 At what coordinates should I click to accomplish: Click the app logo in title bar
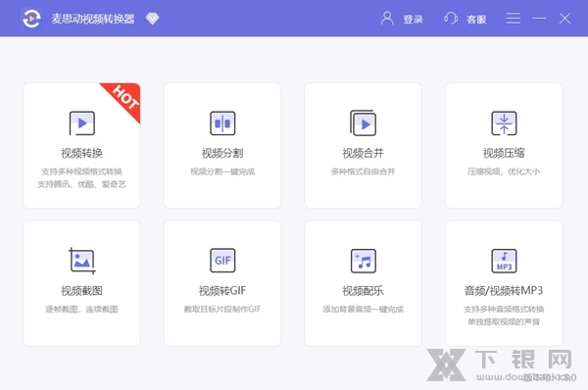coord(31,19)
